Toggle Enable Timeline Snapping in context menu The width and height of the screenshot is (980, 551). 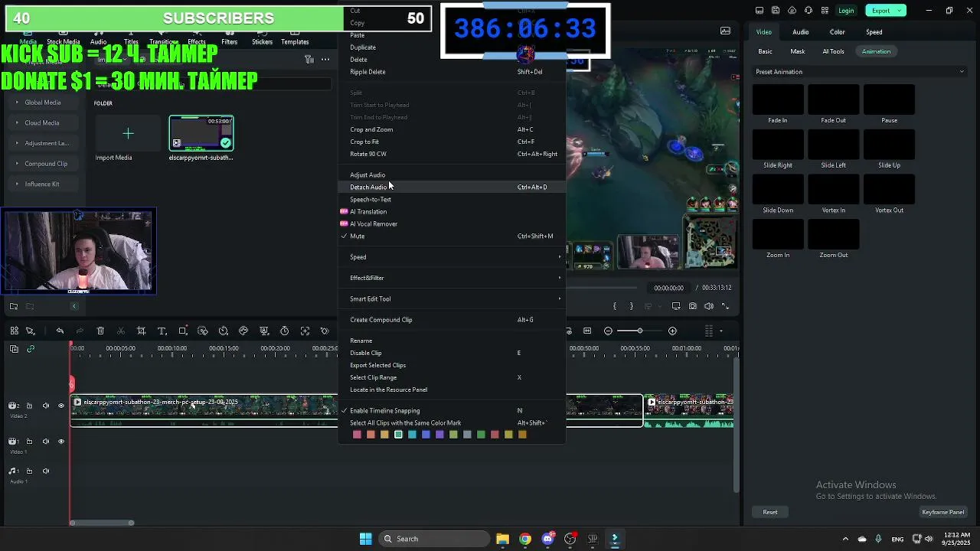click(x=452, y=411)
